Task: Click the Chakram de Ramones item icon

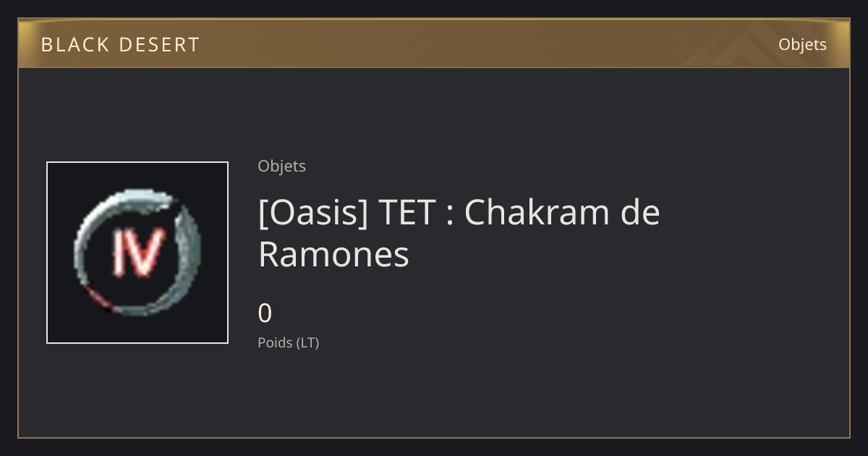Action: [137, 253]
